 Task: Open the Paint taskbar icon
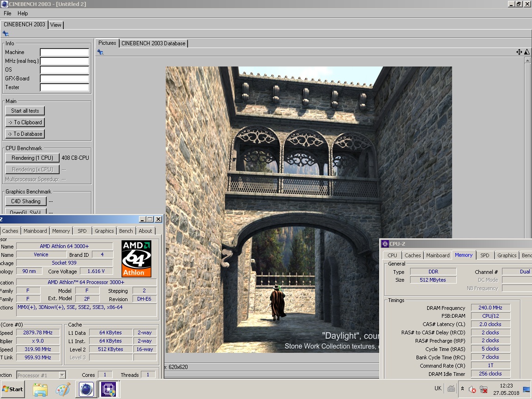63,389
